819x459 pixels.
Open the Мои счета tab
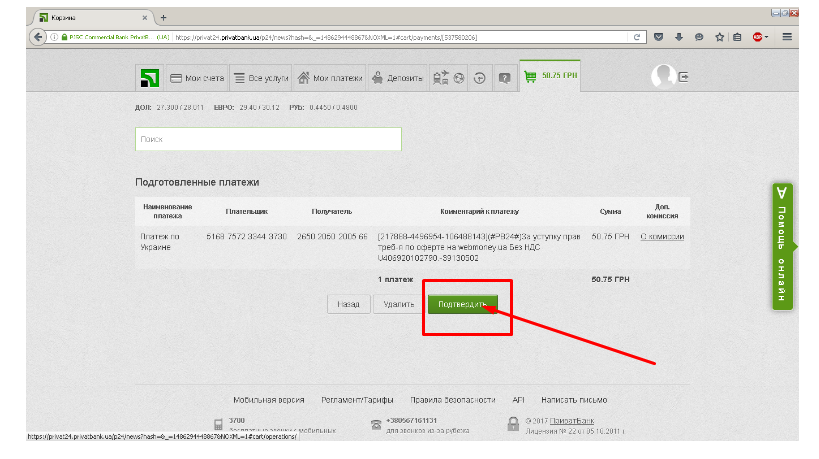pos(197,78)
